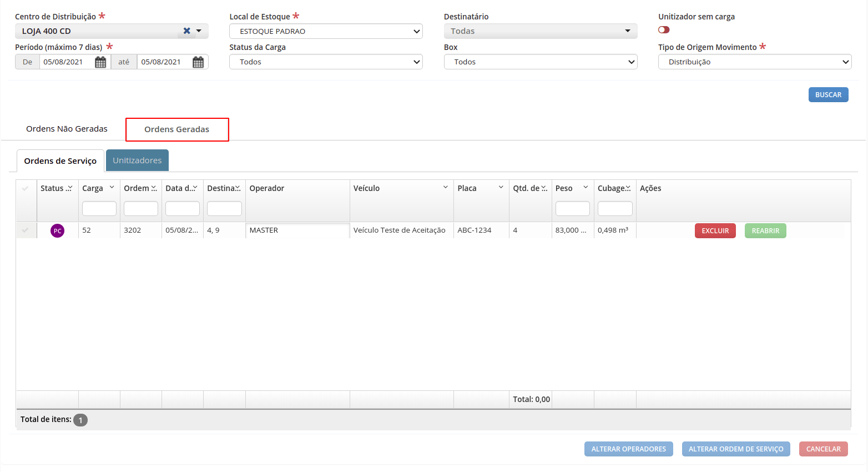868x472 pixels.
Task: Open the Veículo column menu arrow
Action: point(445,188)
